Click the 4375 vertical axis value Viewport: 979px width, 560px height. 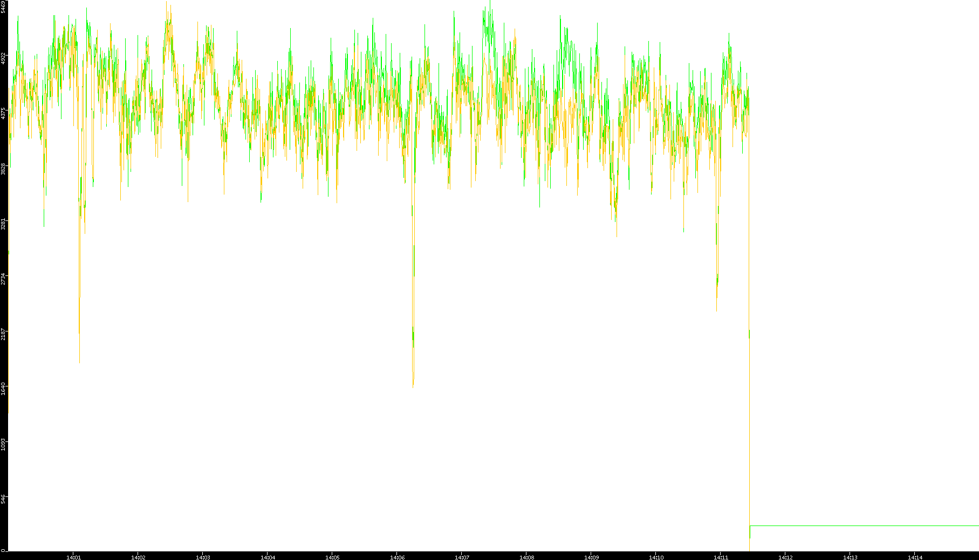4,114
